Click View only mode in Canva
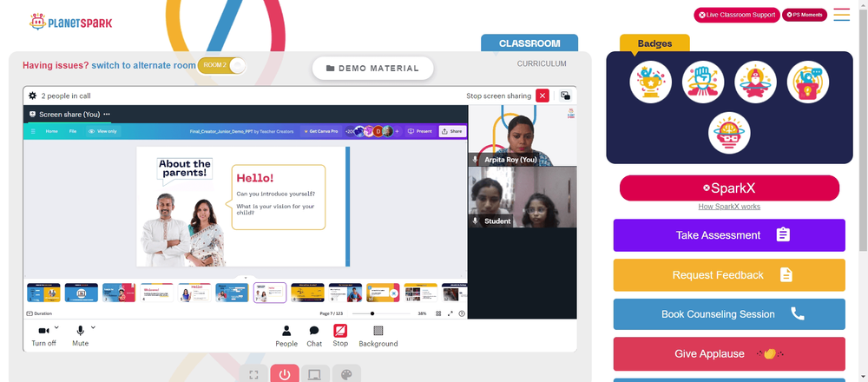The height and width of the screenshot is (382, 868). point(102,131)
